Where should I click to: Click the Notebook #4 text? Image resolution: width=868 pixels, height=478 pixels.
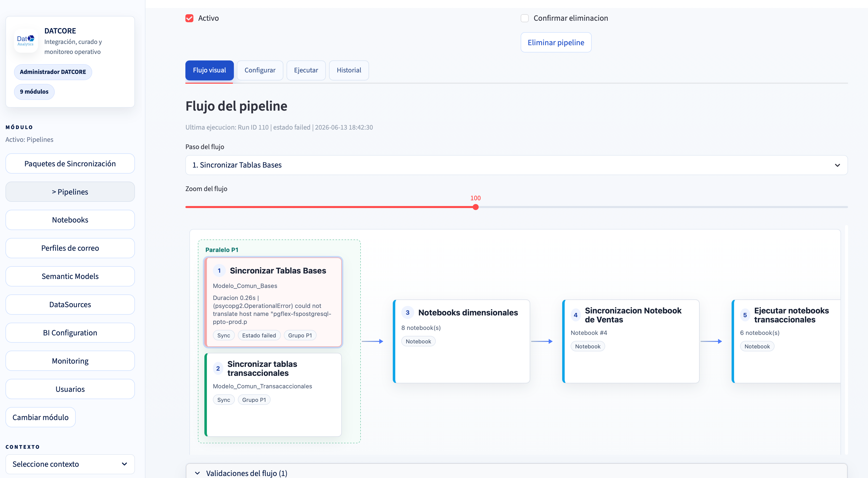[x=589, y=333]
